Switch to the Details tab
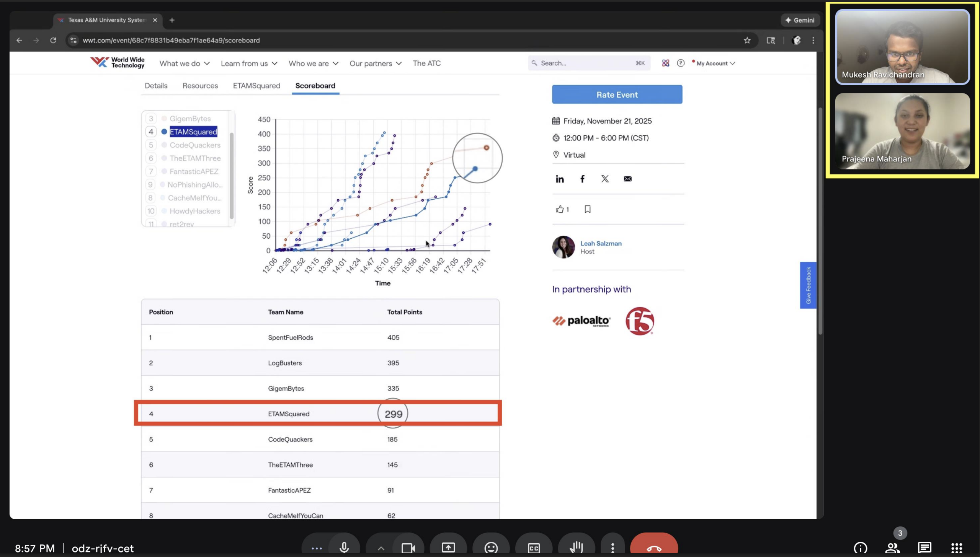 [x=156, y=86]
